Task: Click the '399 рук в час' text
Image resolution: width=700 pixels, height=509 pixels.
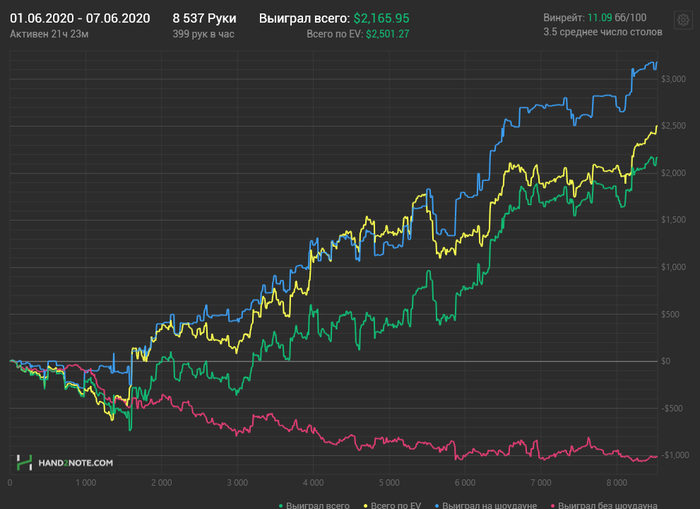Action: pos(203,34)
